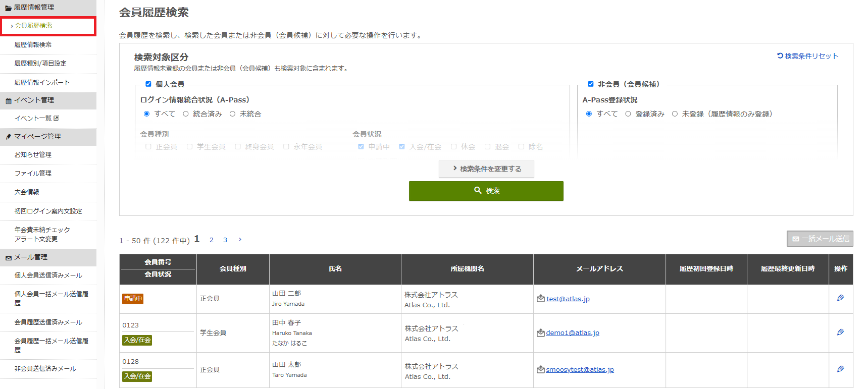Open ファイル管理 in the sidebar

click(x=33, y=174)
